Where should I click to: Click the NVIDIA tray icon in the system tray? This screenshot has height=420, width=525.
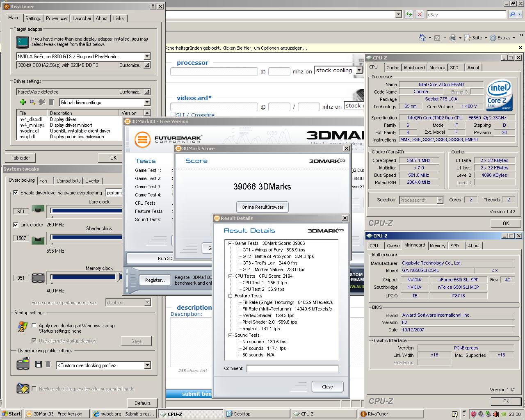coord(503,414)
